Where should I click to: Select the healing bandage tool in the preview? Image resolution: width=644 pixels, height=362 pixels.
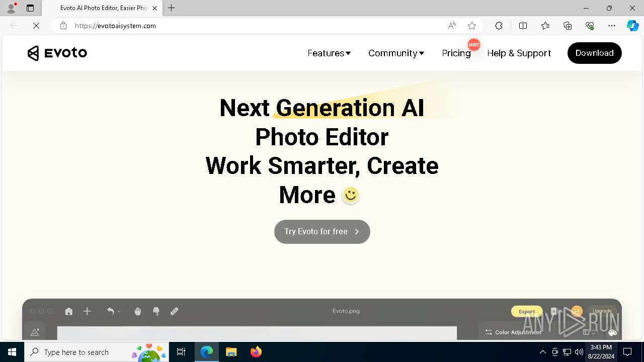tap(174, 311)
